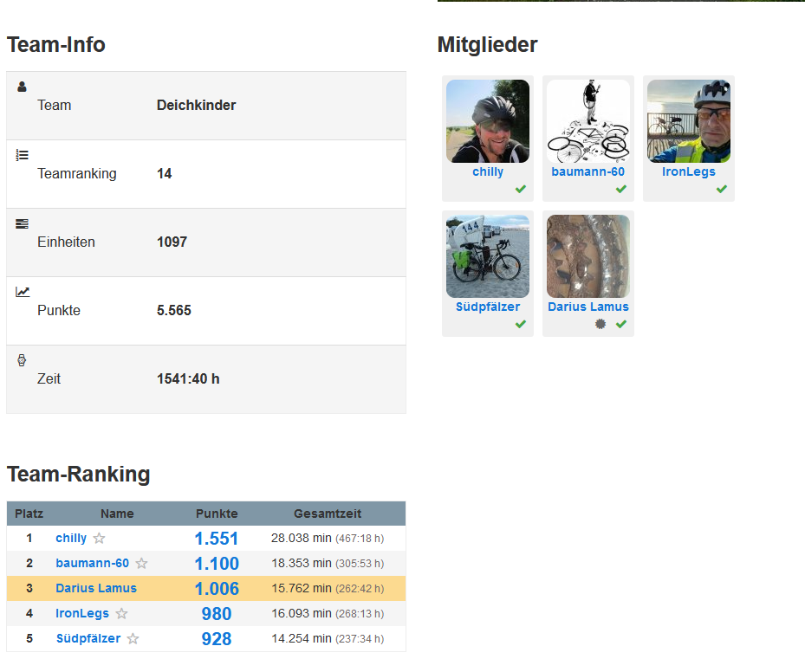805x672 pixels.
Task: Click the chart icon above Punkte
Action: tap(23, 292)
